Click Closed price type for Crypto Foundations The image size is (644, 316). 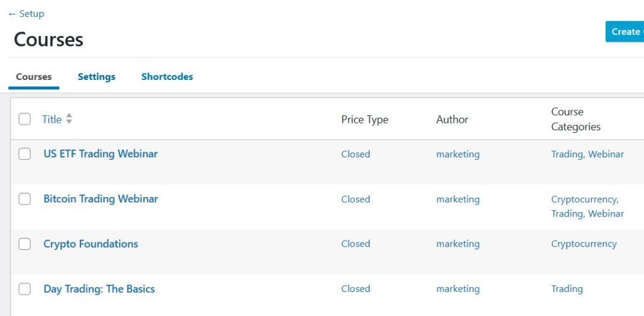(x=355, y=244)
